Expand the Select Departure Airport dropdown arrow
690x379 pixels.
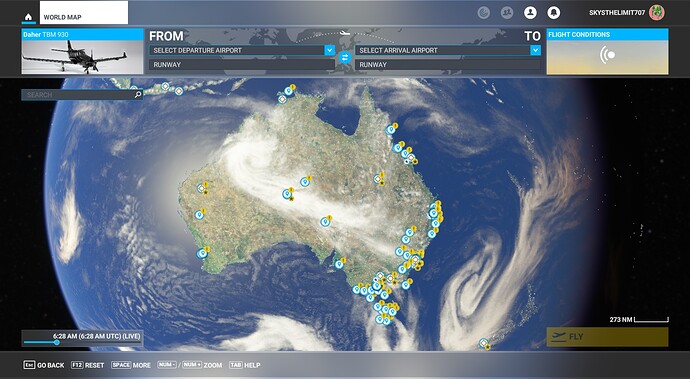point(330,50)
